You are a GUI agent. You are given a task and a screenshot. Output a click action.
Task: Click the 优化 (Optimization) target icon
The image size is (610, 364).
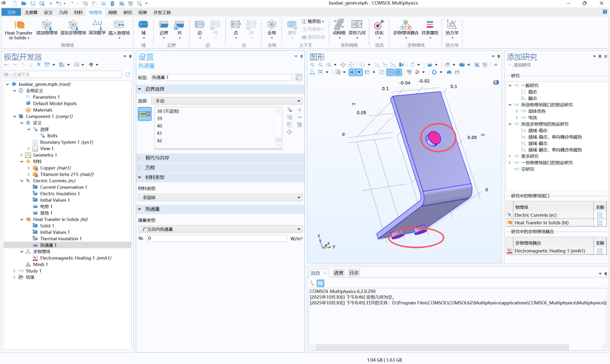[x=379, y=26]
